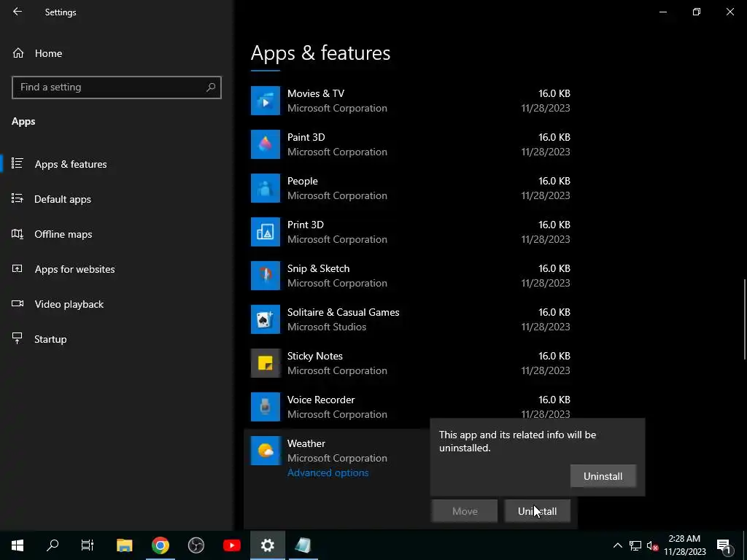Open Advanced options for Weather

328,472
